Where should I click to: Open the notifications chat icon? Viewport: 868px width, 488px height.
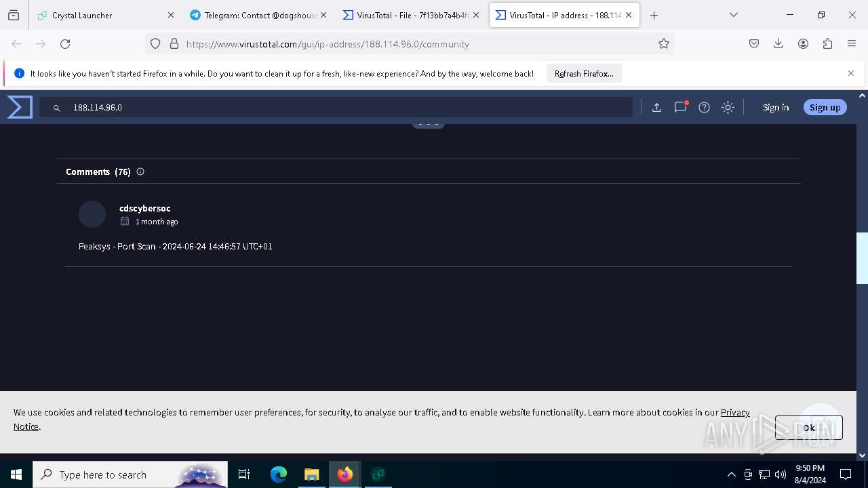680,107
